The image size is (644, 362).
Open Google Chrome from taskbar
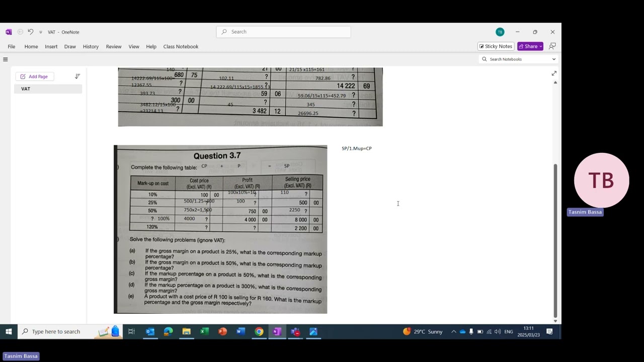click(259, 331)
